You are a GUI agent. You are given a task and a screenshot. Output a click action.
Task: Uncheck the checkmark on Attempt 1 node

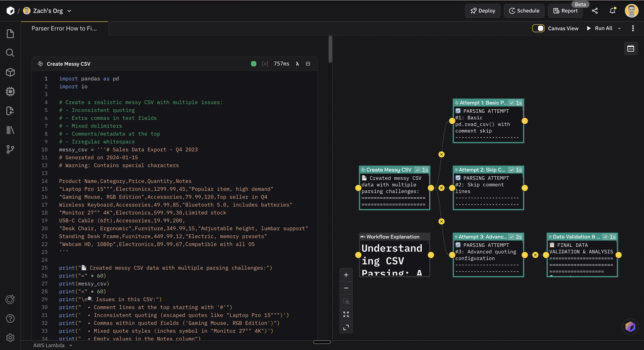[511, 103]
